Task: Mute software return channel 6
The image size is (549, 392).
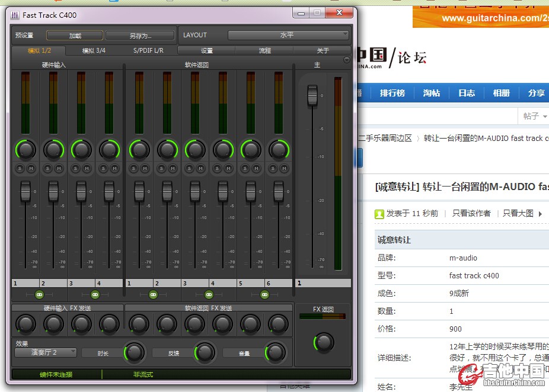Action: [x=285, y=169]
